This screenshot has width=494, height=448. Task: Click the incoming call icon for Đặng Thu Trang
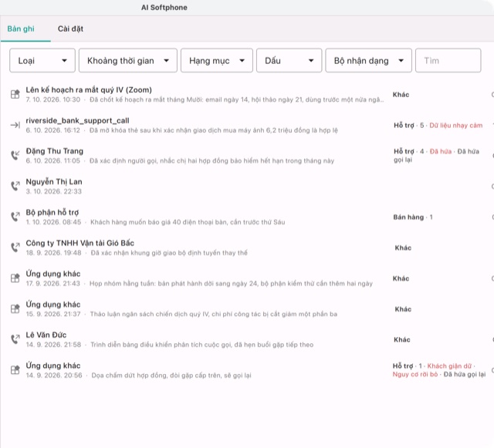pyautogui.click(x=15, y=155)
